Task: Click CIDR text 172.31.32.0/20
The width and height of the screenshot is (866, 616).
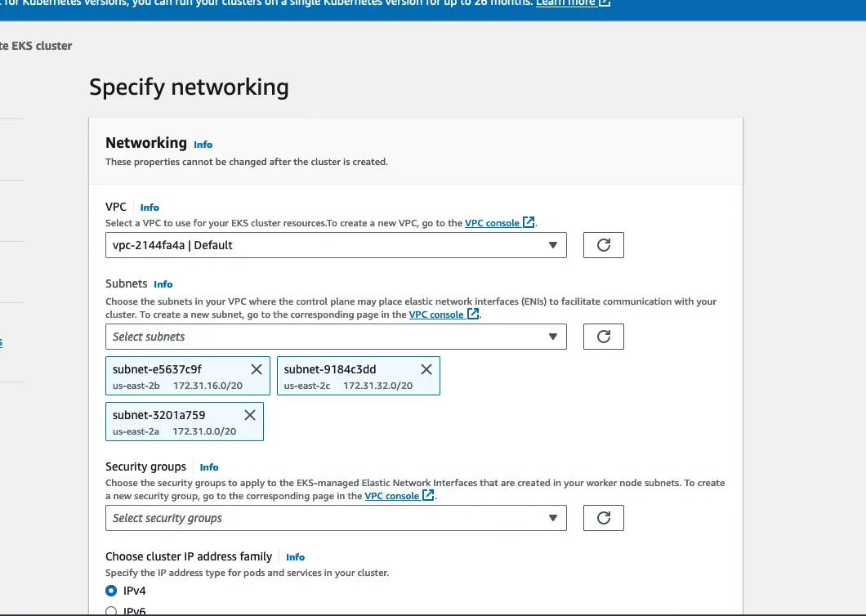Action: click(377, 386)
